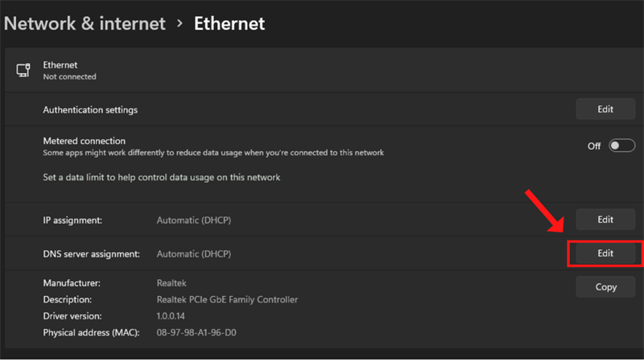Image resolution: width=644 pixels, height=362 pixels.
Task: Select the Realtek manufacturer value
Action: (x=171, y=283)
